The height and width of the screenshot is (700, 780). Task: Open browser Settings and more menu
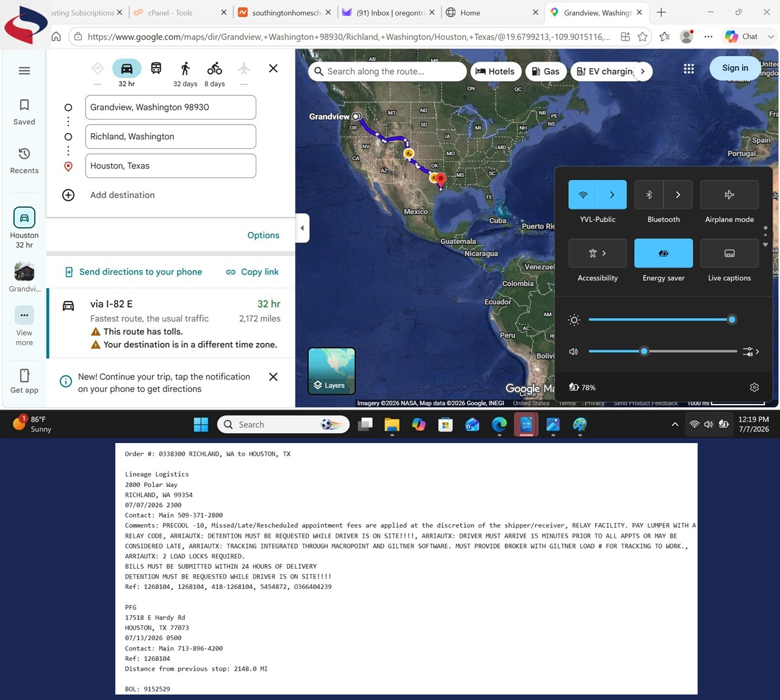[x=709, y=37]
